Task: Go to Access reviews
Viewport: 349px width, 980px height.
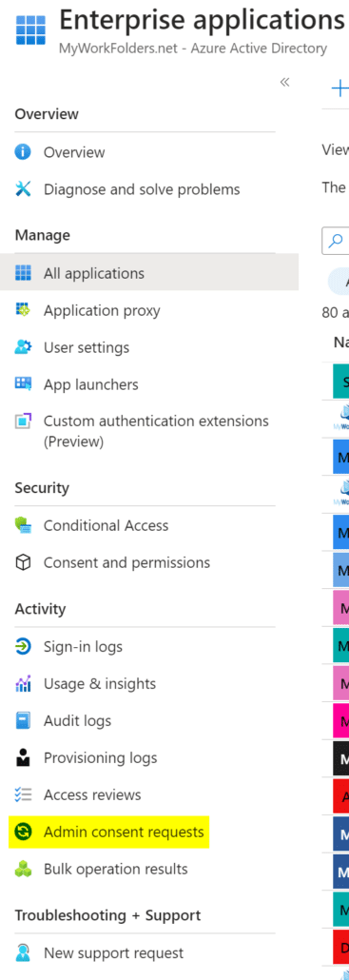Action: [x=92, y=795]
